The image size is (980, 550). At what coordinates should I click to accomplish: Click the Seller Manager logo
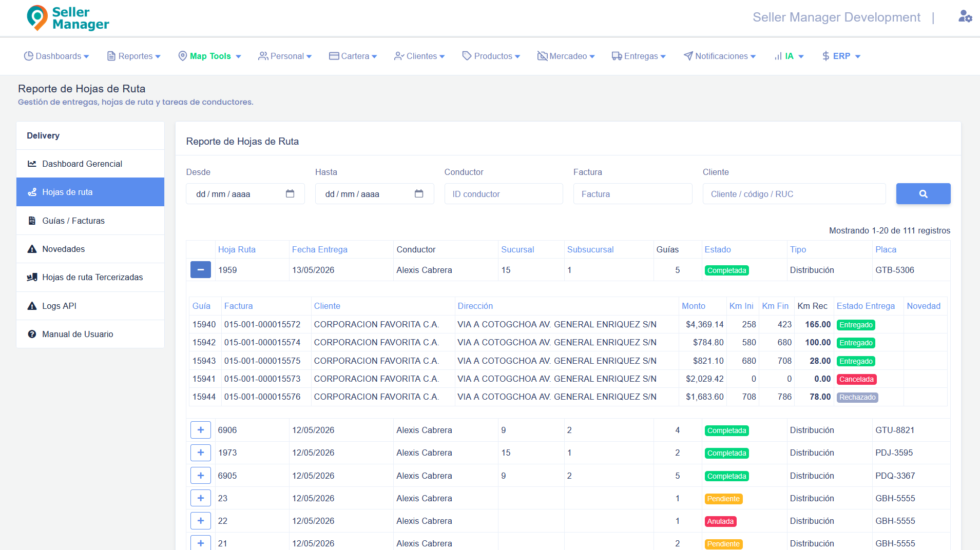click(68, 18)
